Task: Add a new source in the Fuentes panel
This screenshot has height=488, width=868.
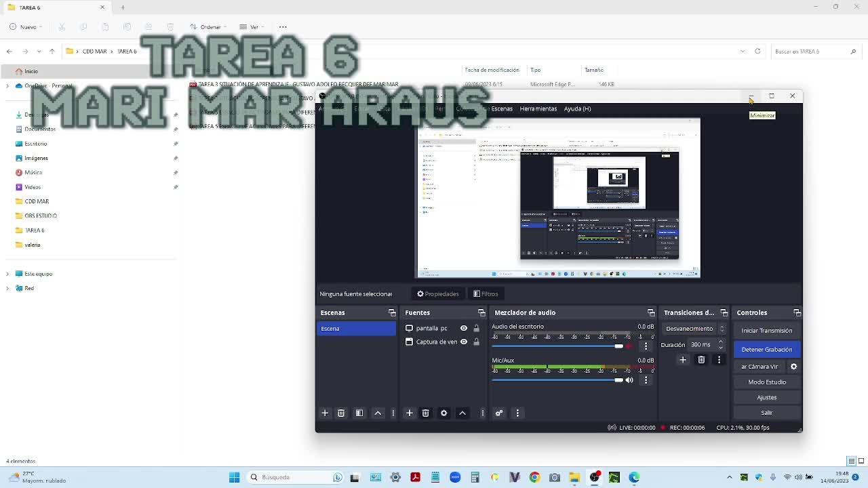Action: (409, 413)
